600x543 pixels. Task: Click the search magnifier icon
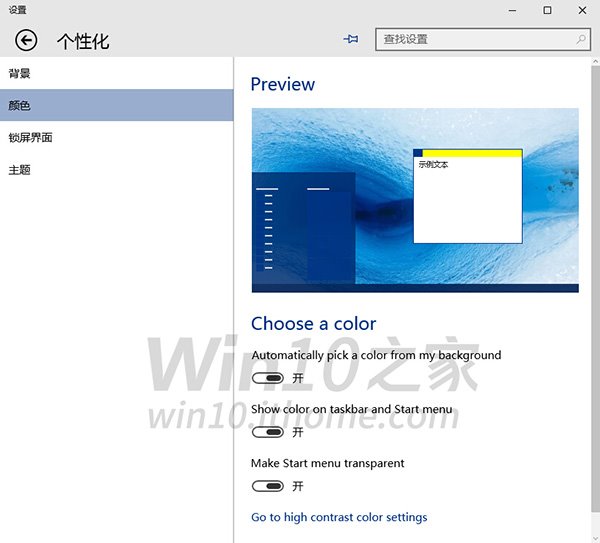[581, 39]
